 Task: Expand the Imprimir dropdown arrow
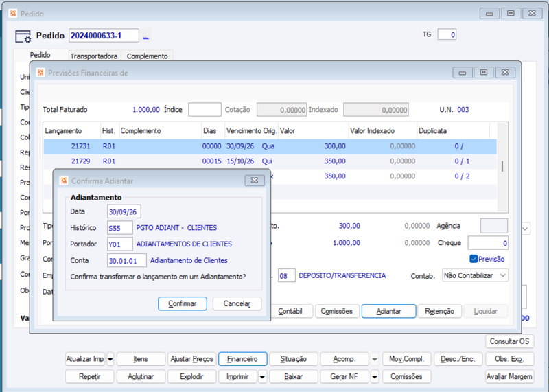click(262, 377)
